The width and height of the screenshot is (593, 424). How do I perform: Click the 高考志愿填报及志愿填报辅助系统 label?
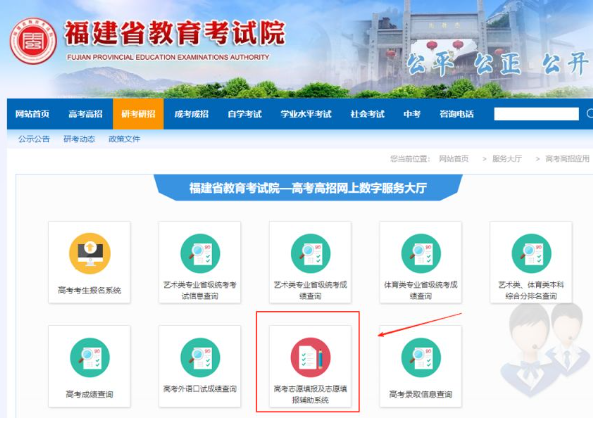click(310, 394)
